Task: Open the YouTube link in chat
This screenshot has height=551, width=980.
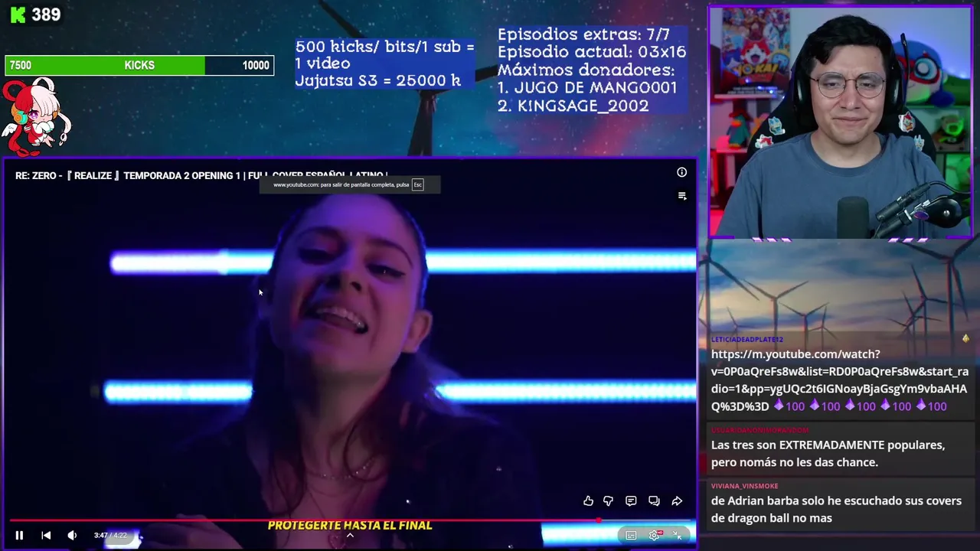Action: click(x=839, y=380)
